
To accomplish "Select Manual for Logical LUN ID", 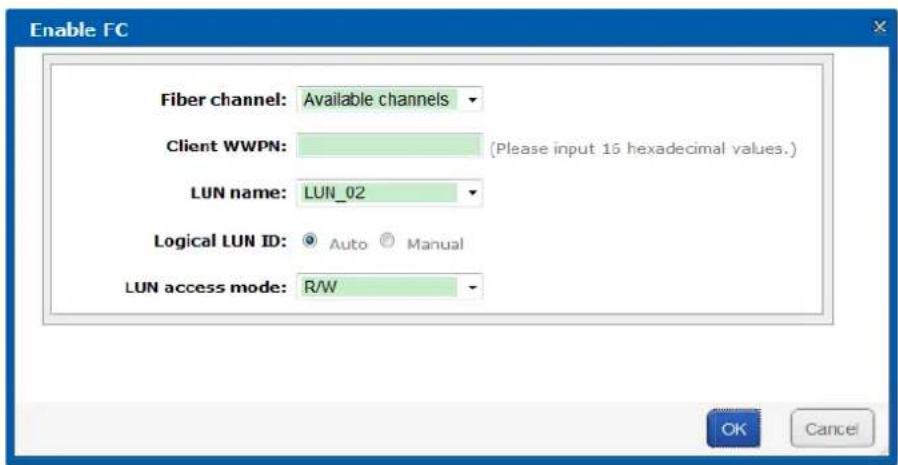I will [388, 241].
